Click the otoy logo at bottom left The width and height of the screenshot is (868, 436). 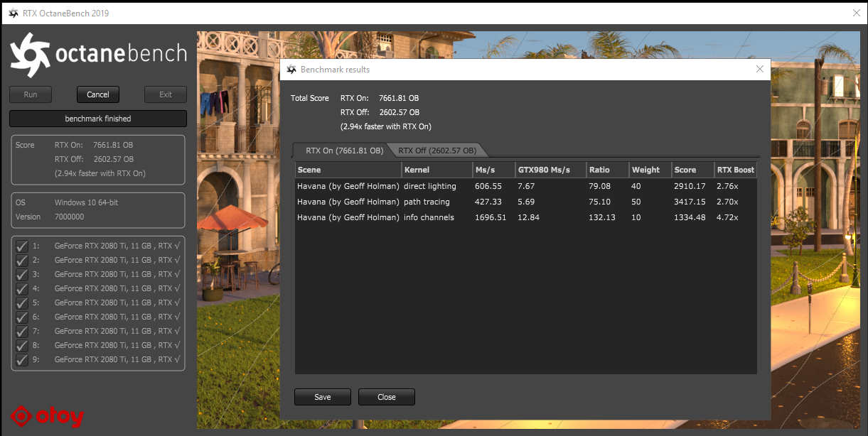click(48, 416)
